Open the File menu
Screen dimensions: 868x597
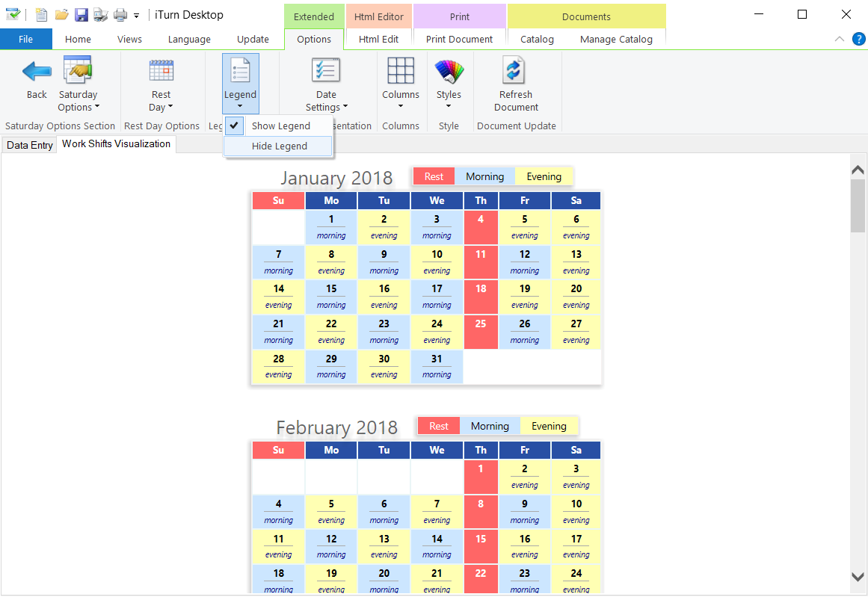click(25, 40)
